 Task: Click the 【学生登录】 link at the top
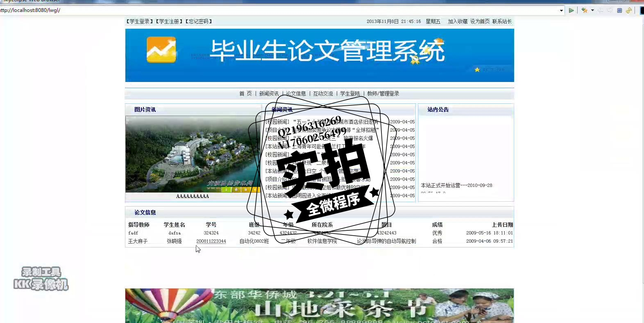point(140,21)
